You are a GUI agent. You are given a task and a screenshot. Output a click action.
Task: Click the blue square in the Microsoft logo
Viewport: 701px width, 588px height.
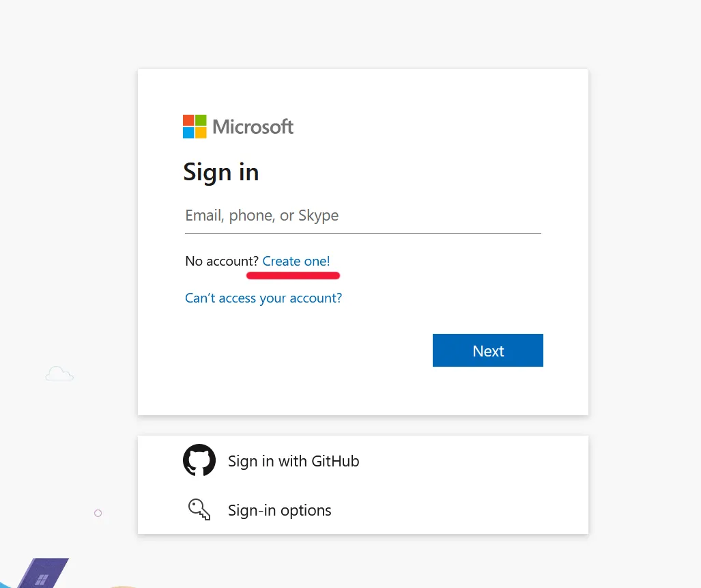(x=188, y=132)
